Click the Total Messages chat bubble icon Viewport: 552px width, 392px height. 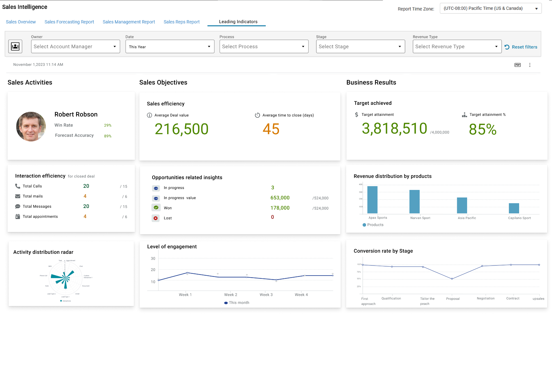coord(18,206)
